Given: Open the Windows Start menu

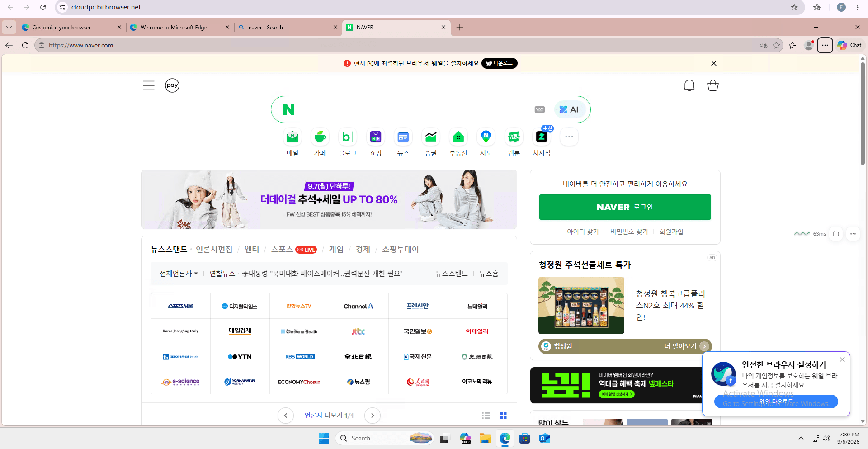Looking at the screenshot, I should 324,438.
